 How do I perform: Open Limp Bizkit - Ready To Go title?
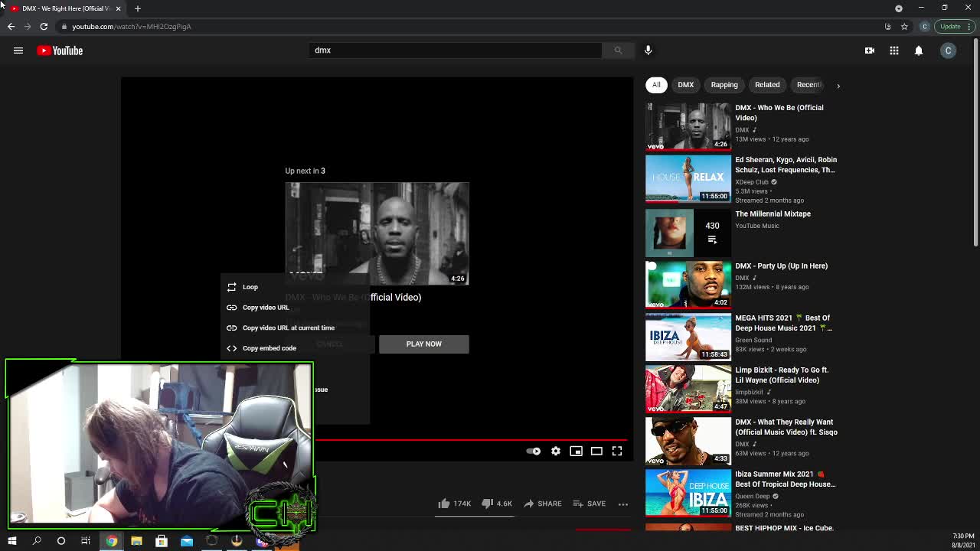[782, 375]
